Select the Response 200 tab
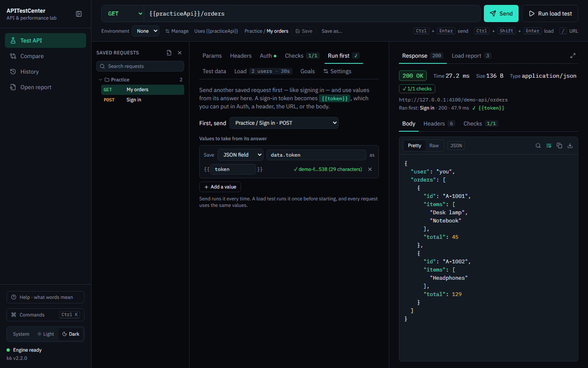The image size is (588, 368). (x=423, y=56)
